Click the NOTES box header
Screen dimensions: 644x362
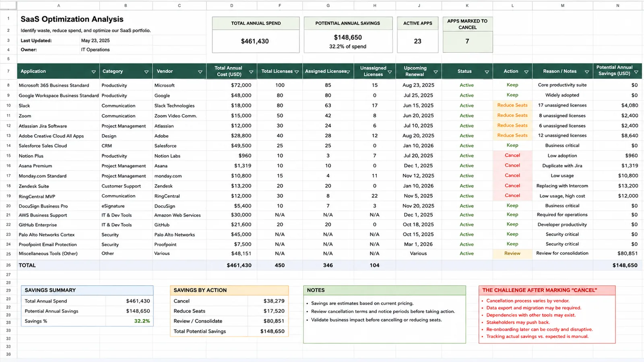click(384, 290)
